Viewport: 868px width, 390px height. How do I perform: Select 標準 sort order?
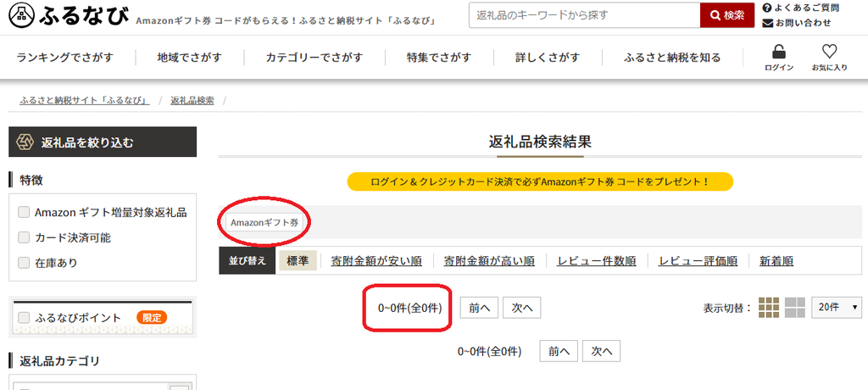[298, 261]
